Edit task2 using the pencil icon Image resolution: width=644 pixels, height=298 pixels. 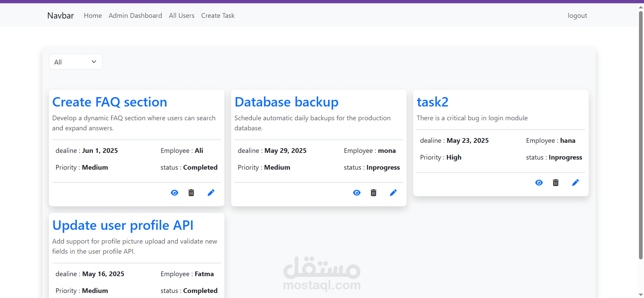(576, 182)
